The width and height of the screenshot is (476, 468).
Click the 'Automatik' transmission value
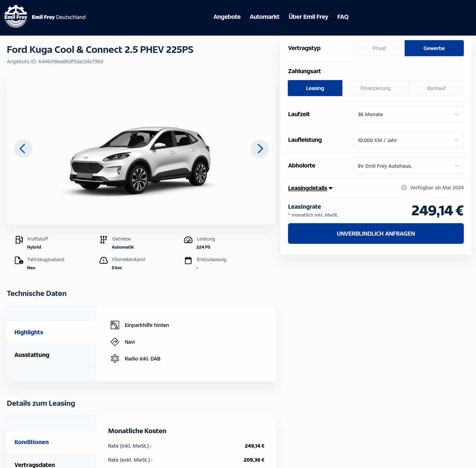[123, 247]
